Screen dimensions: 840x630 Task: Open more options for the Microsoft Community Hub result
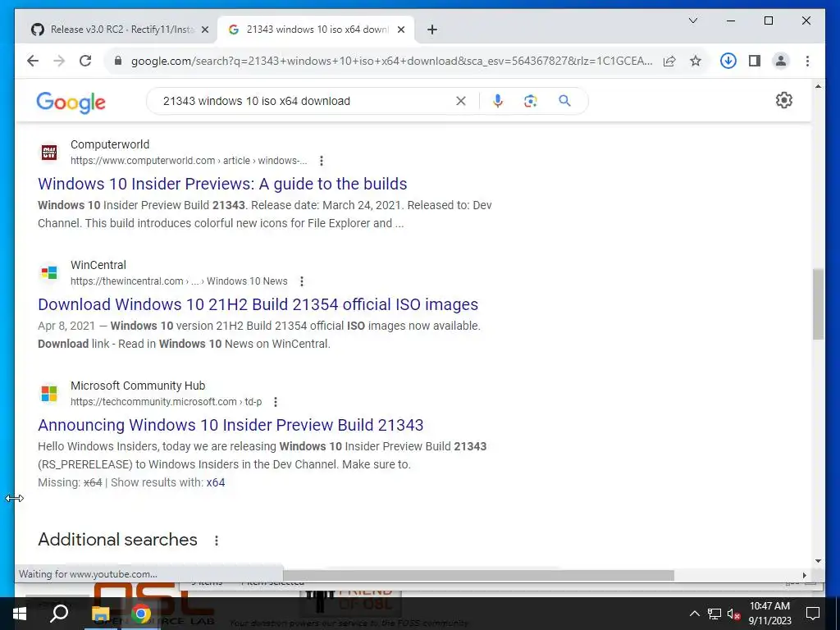click(276, 402)
